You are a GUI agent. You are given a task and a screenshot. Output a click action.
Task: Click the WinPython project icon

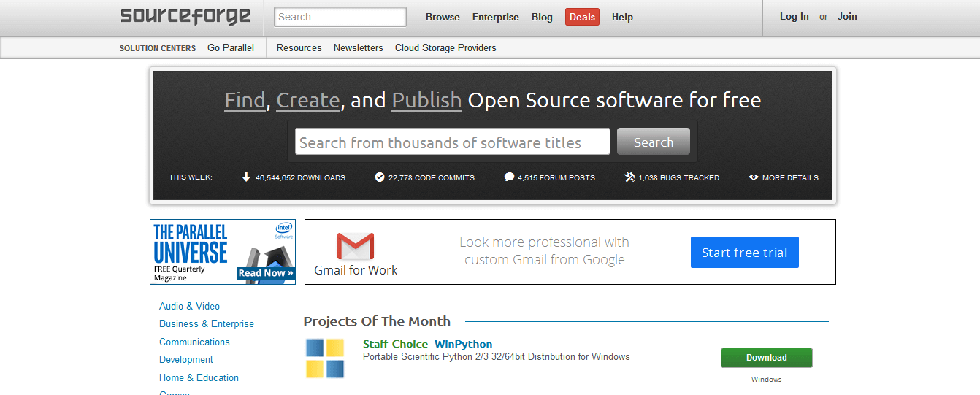point(325,358)
